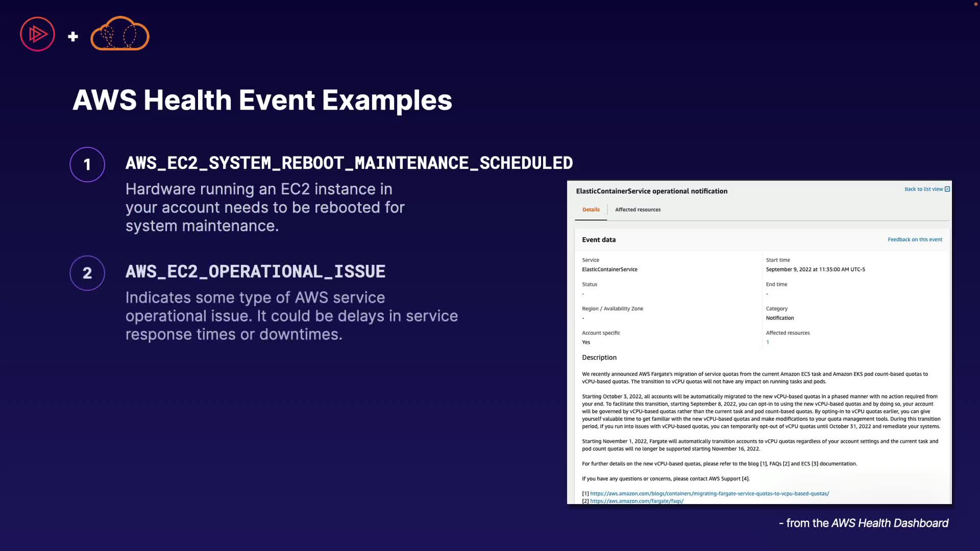The width and height of the screenshot is (980, 551).
Task: Click the numbered circle 1 bullet
Action: click(87, 164)
